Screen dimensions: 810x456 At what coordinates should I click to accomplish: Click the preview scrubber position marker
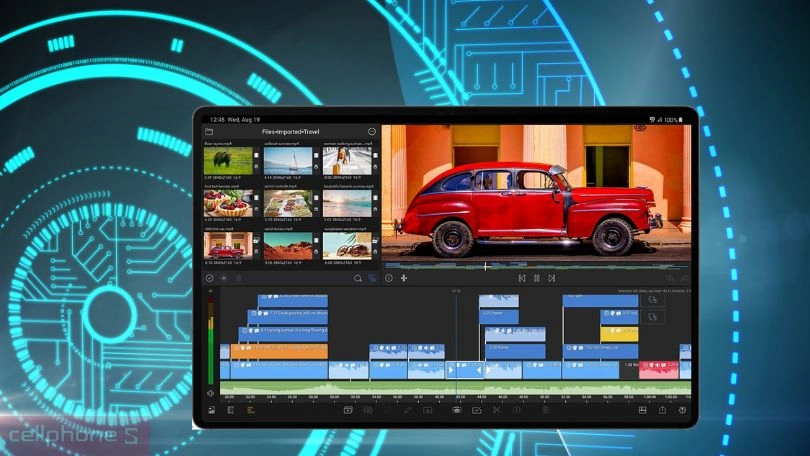pyautogui.click(x=486, y=266)
